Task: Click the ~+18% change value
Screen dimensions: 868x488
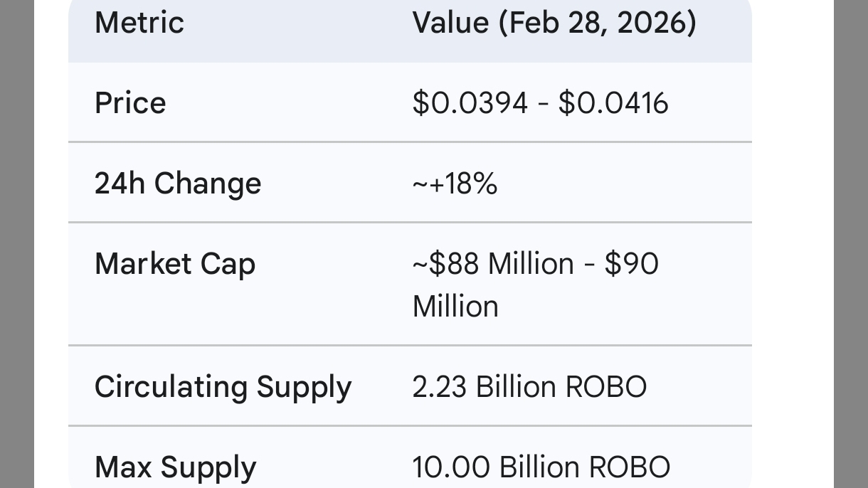Action: 455,184
